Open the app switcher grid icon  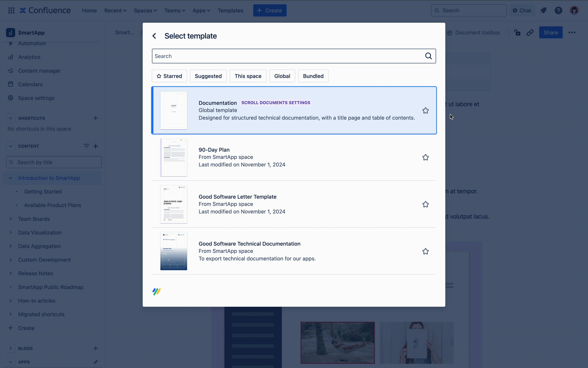point(11,10)
